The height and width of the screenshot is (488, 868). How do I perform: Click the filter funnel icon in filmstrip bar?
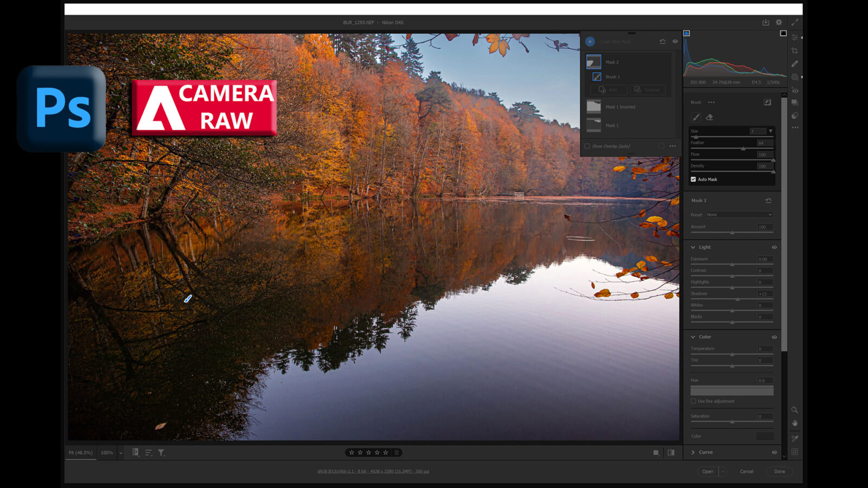(x=161, y=453)
